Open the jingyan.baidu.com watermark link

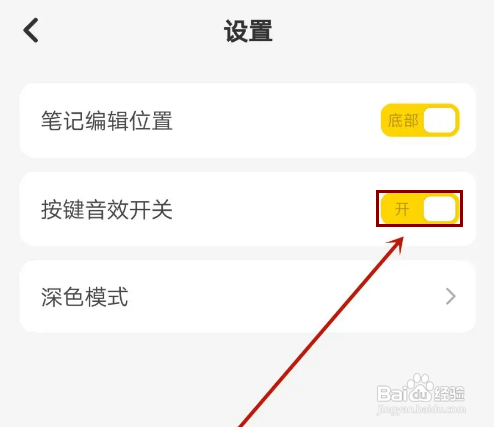click(x=421, y=409)
